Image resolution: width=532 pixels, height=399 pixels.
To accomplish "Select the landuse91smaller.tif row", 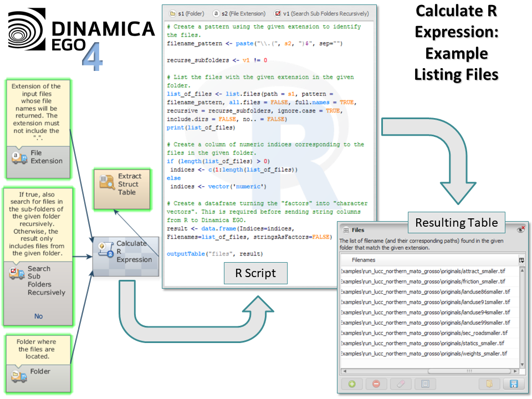I will [x=429, y=302].
